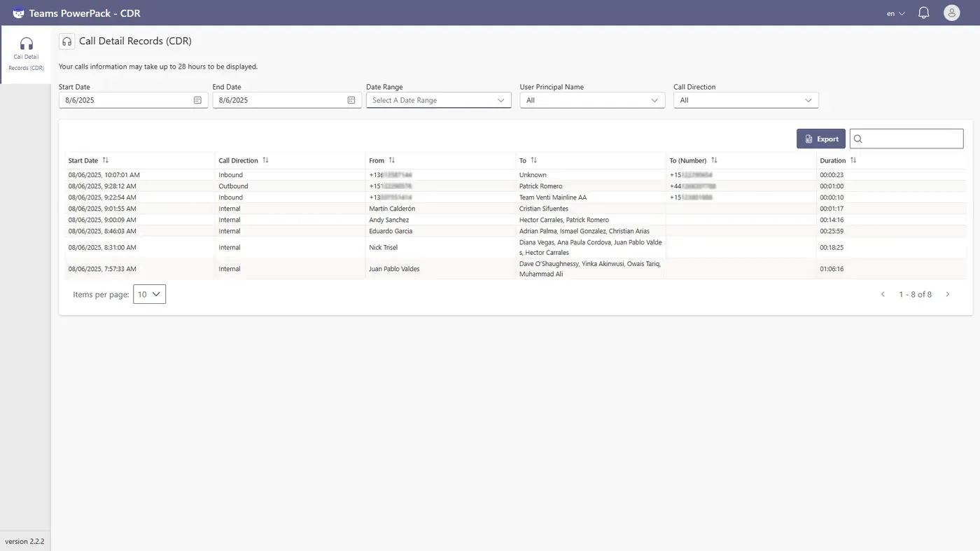Image resolution: width=980 pixels, height=551 pixels.
Task: Go to previous page arrow
Action: [883, 295]
